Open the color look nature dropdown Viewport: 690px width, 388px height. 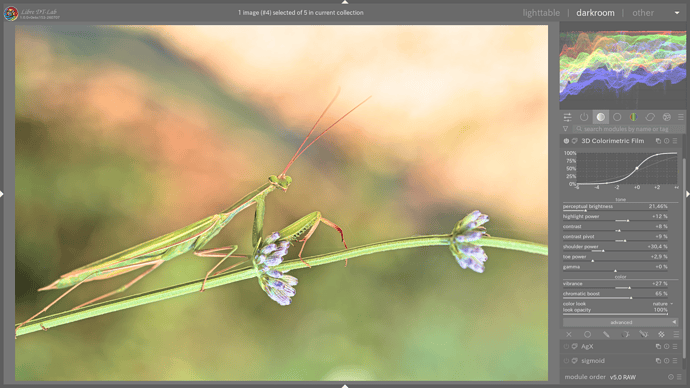tap(662, 304)
